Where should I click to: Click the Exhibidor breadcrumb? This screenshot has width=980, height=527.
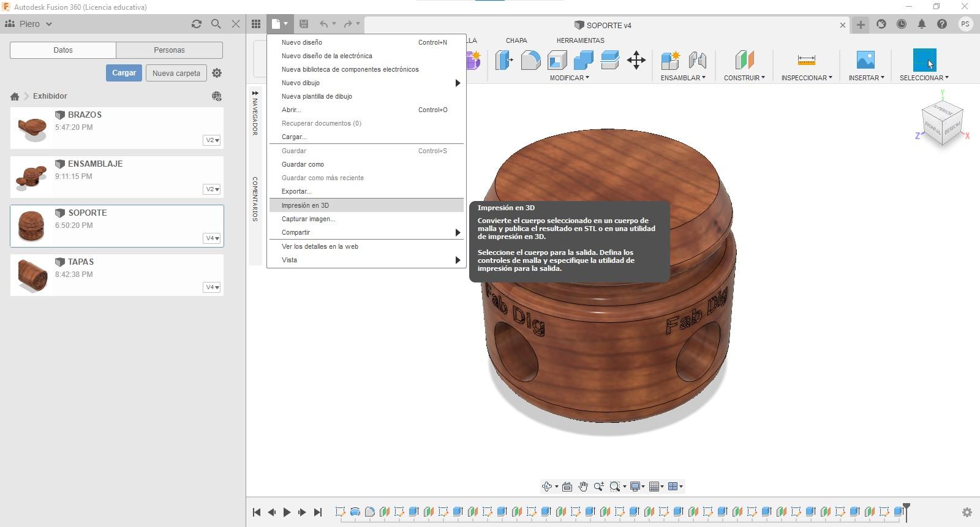[x=50, y=96]
